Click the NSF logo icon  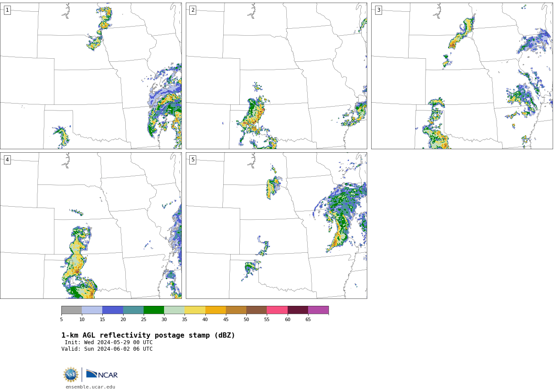pyautogui.click(x=71, y=375)
